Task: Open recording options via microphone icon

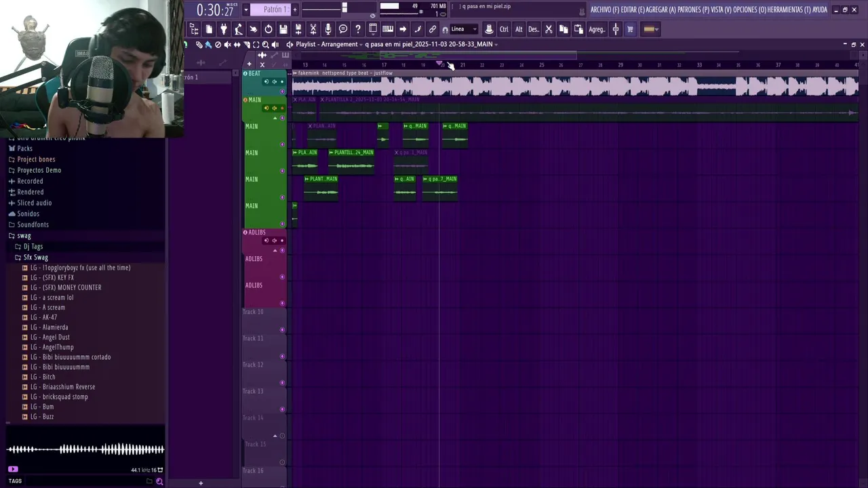Action: 328,29
